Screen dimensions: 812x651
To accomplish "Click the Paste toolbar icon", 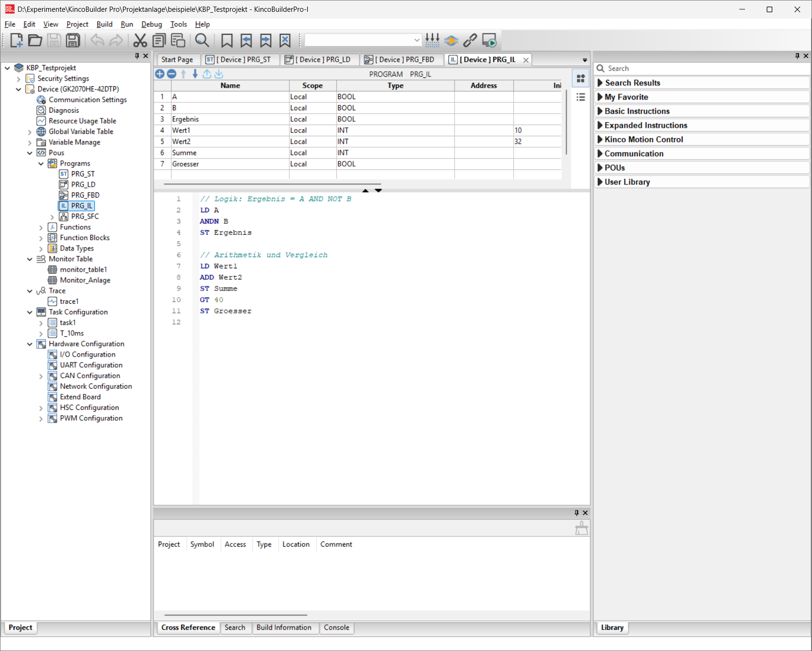I will pos(178,41).
